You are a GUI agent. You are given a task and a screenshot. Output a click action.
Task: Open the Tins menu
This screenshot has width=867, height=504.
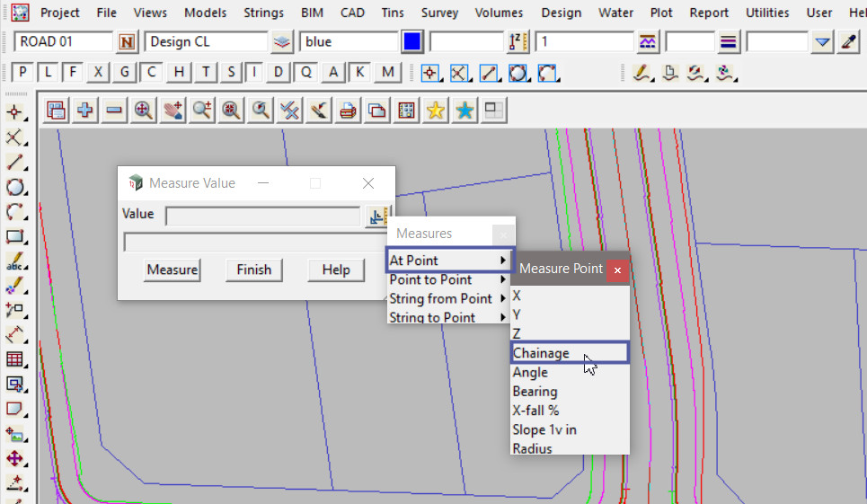tap(393, 13)
